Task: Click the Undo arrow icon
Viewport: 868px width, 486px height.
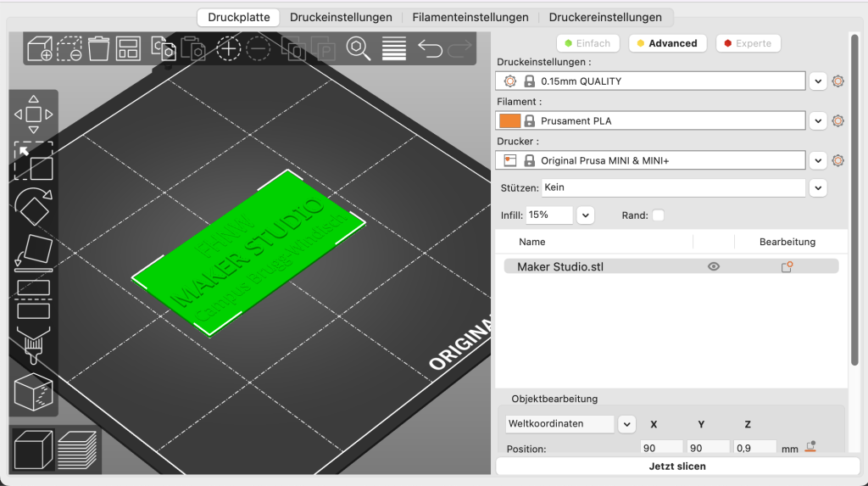Action: click(431, 48)
